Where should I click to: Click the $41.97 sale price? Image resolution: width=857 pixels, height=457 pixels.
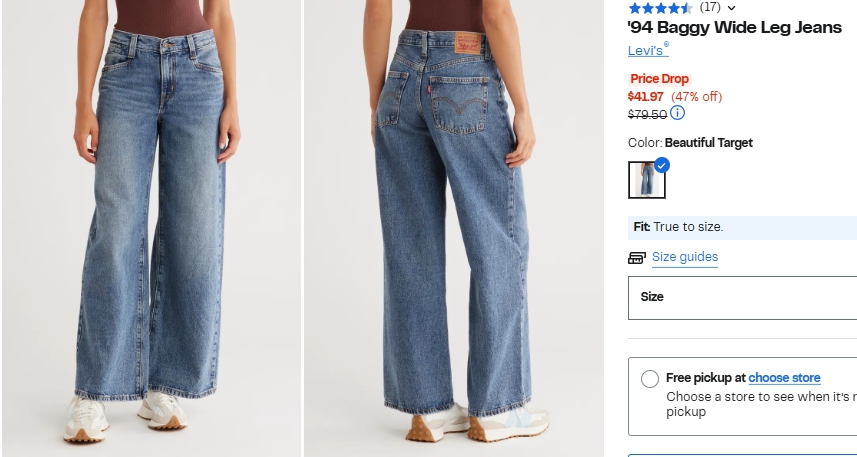[x=645, y=97]
